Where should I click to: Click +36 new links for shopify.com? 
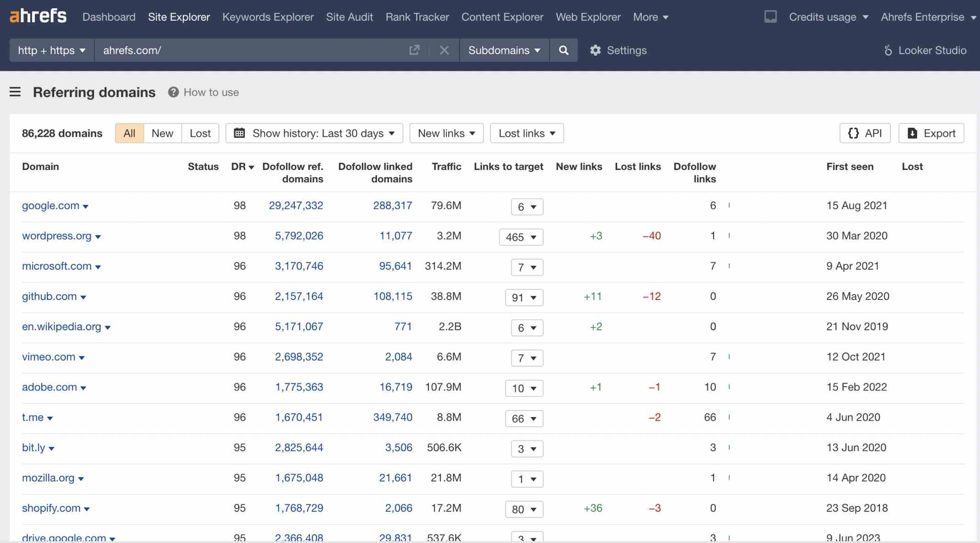coord(592,508)
